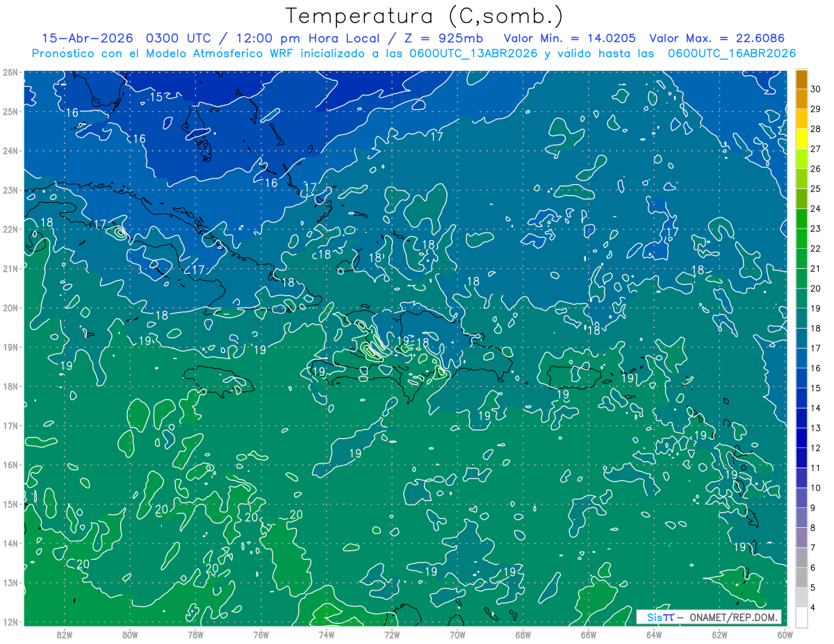Image resolution: width=834 pixels, height=644 pixels.
Task: Click the dark blue 12 degree legend swatch
Action: (801, 438)
